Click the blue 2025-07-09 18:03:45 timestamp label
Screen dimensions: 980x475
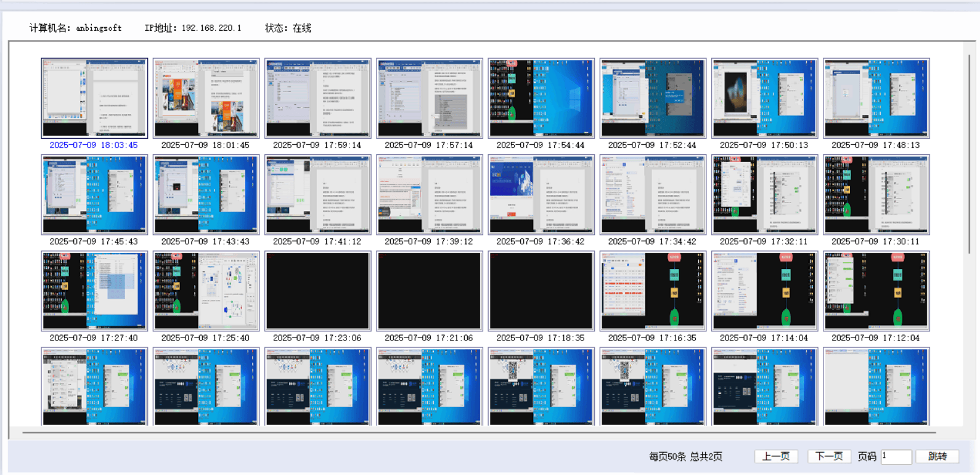(x=94, y=145)
